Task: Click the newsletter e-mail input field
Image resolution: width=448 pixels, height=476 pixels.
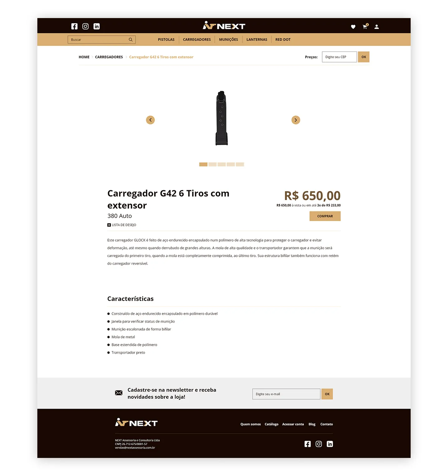Action: coord(286,394)
